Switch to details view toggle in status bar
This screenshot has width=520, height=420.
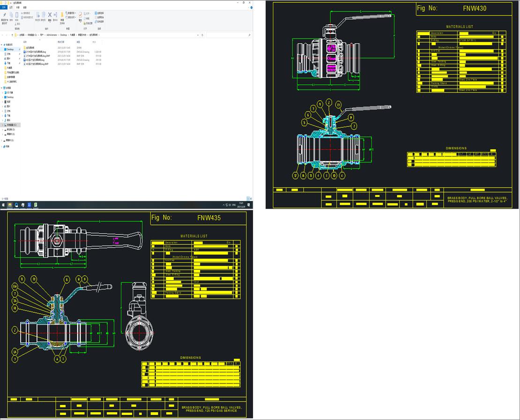(x=247, y=199)
